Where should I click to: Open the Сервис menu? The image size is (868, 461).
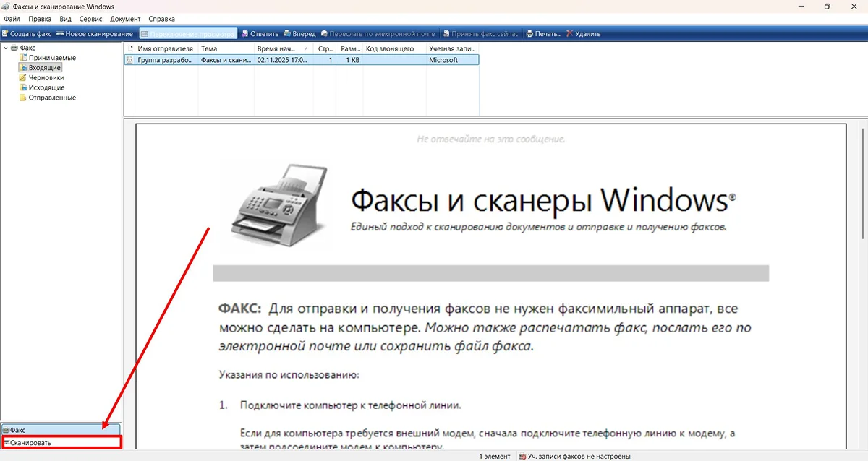[90, 19]
